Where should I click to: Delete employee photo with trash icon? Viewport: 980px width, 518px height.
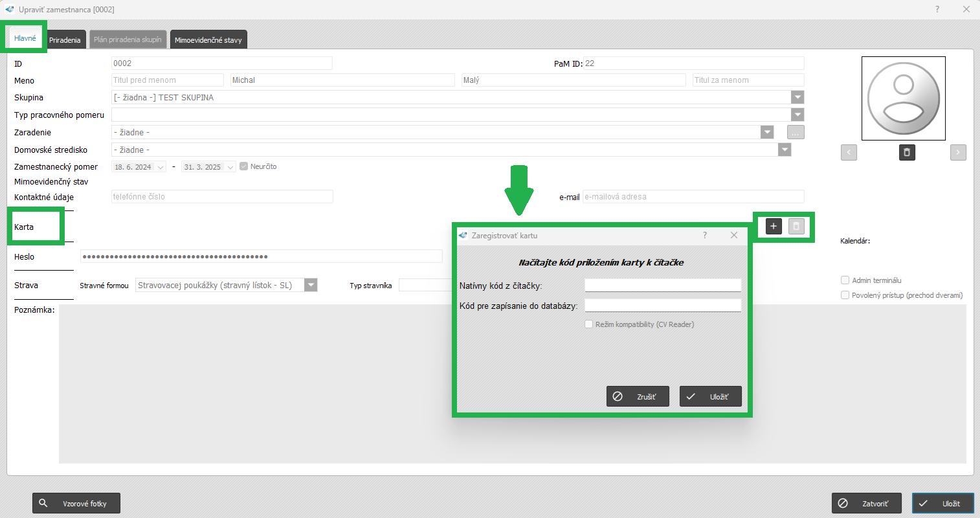906,152
